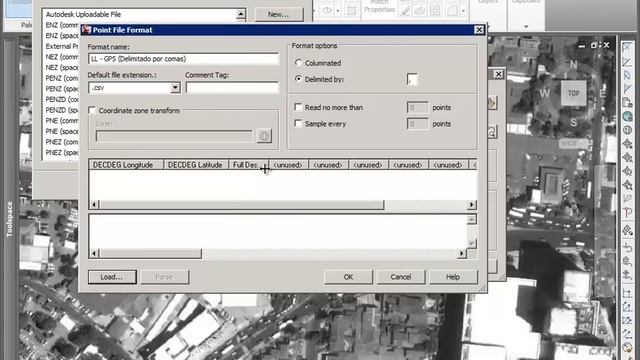Click the magnifier icon behind the dialog edge
This screenshot has height=360, width=640.
click(492, 132)
